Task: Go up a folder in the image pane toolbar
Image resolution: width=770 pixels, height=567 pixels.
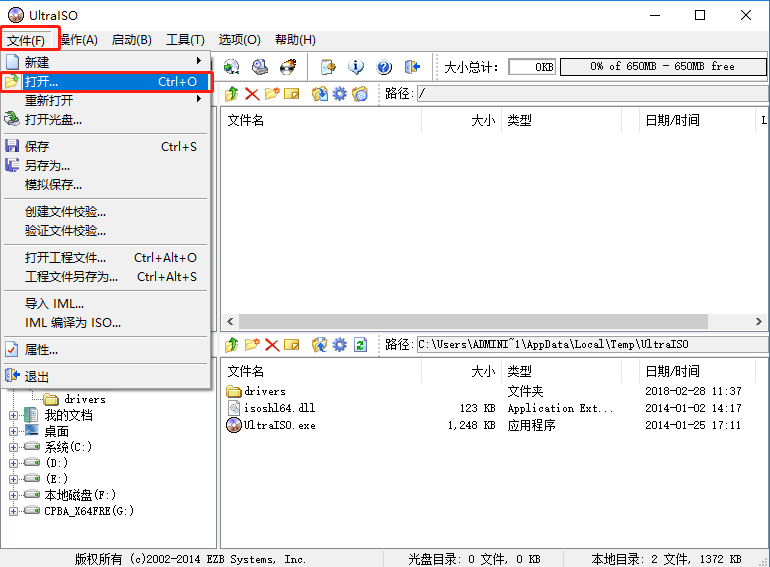Action: point(232,93)
